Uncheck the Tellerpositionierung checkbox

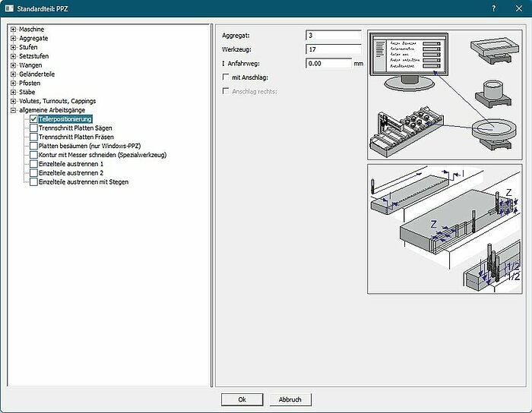tap(33, 119)
